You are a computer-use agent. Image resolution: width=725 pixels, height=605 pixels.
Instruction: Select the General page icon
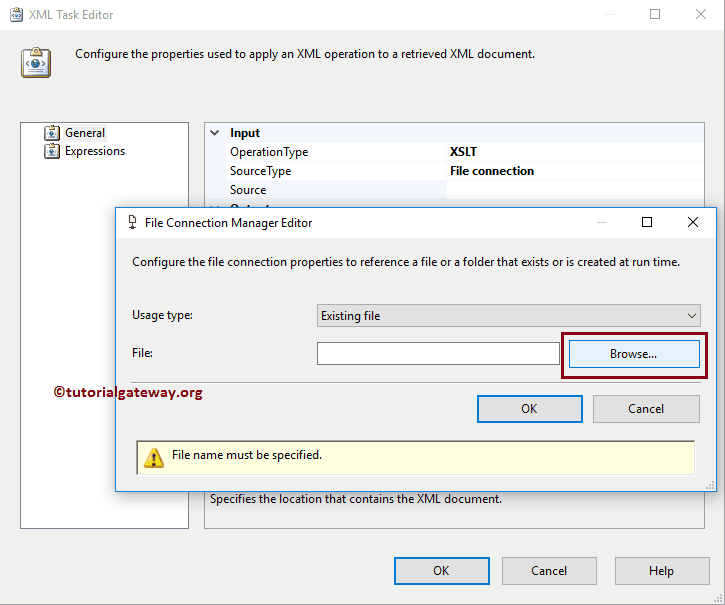click(52, 133)
